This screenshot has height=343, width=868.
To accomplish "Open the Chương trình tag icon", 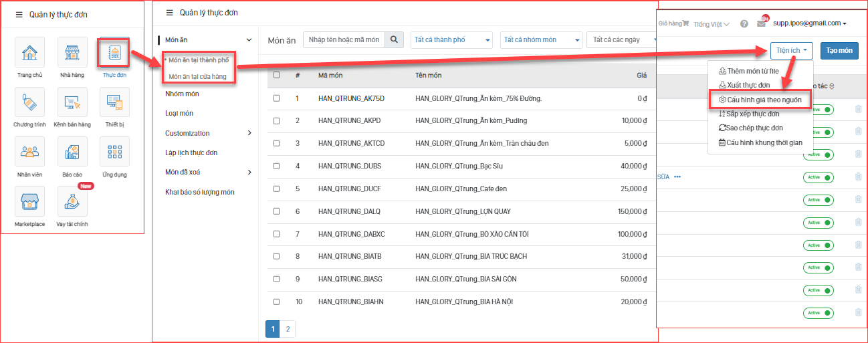I will (29, 102).
